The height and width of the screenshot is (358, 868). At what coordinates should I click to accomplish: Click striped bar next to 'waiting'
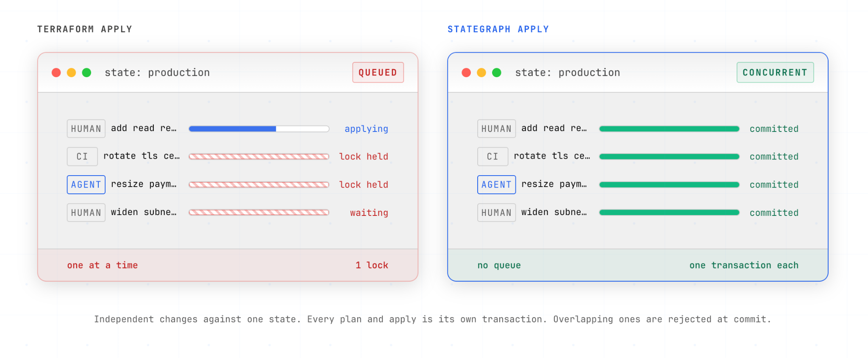click(x=259, y=213)
